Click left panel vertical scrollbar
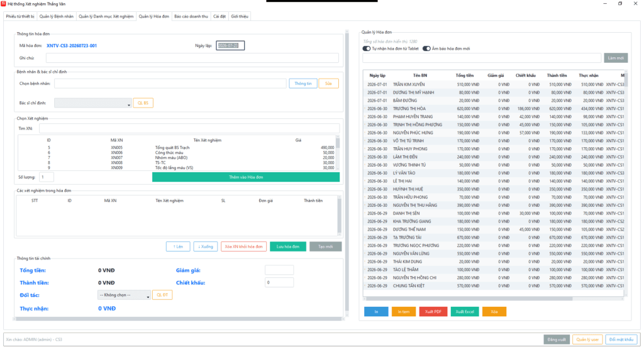The image size is (644, 349). pyautogui.click(x=347, y=172)
